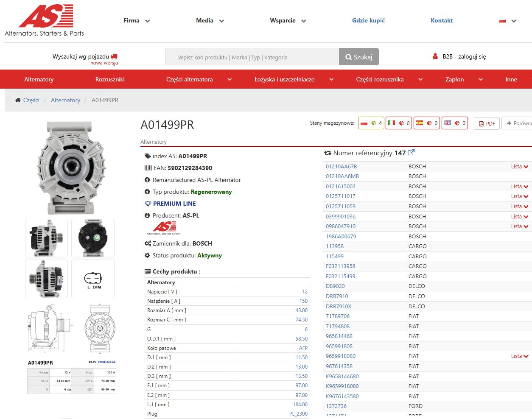Click the AS Alternators, Starters & Parts logo
Viewport: 532px width, 419px height.
(45, 21)
